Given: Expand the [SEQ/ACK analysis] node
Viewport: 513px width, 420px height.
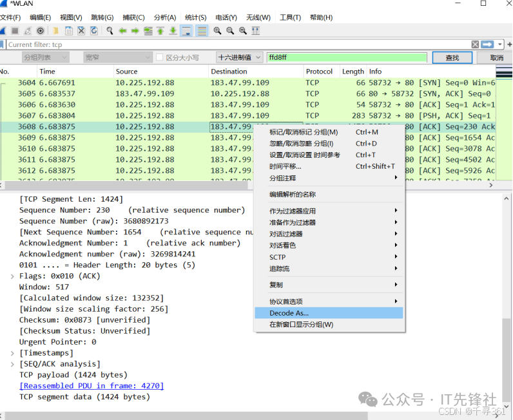Looking at the screenshot, I should tap(12, 364).
